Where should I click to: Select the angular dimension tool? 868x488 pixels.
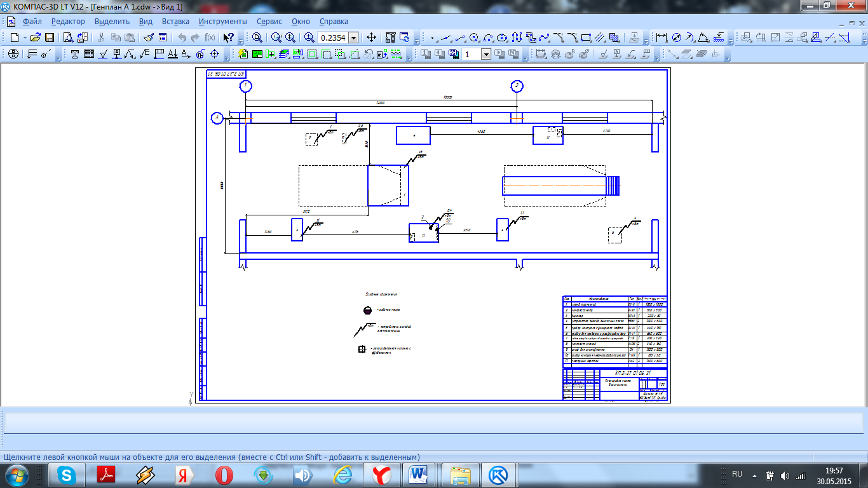click(x=703, y=37)
